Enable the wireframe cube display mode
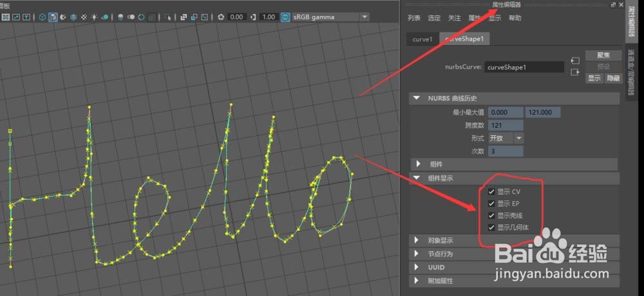644x296 pixels. coord(43,17)
